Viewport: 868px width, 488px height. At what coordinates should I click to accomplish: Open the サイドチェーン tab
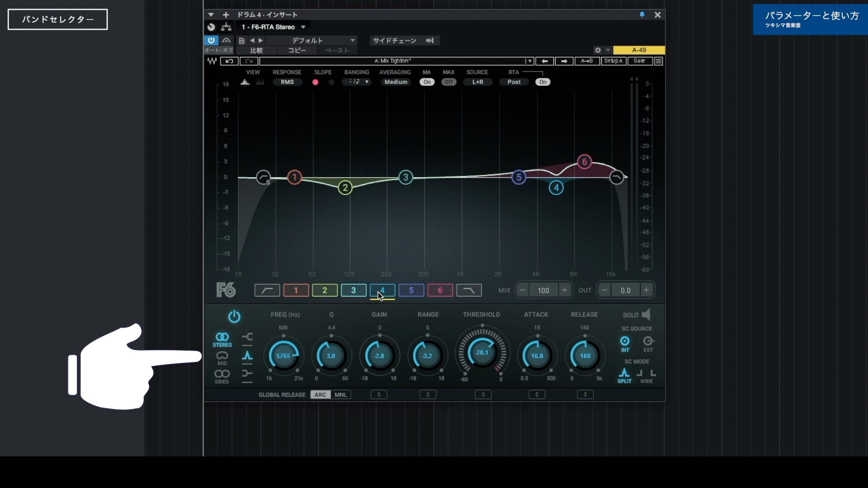(395, 40)
